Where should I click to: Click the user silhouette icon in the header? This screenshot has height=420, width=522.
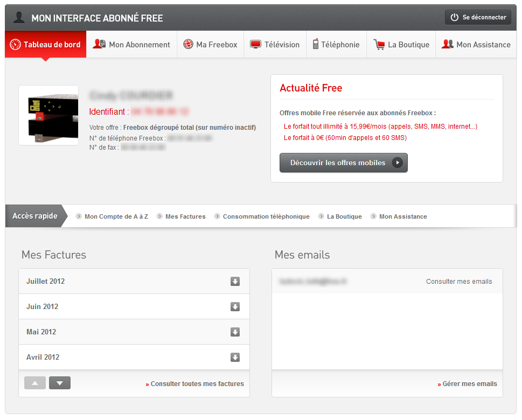tap(19, 17)
